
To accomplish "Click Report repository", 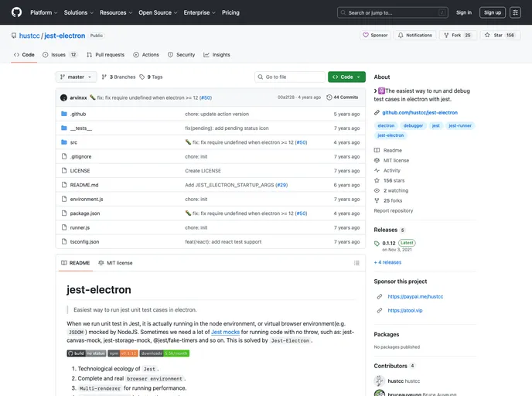I will point(394,210).
